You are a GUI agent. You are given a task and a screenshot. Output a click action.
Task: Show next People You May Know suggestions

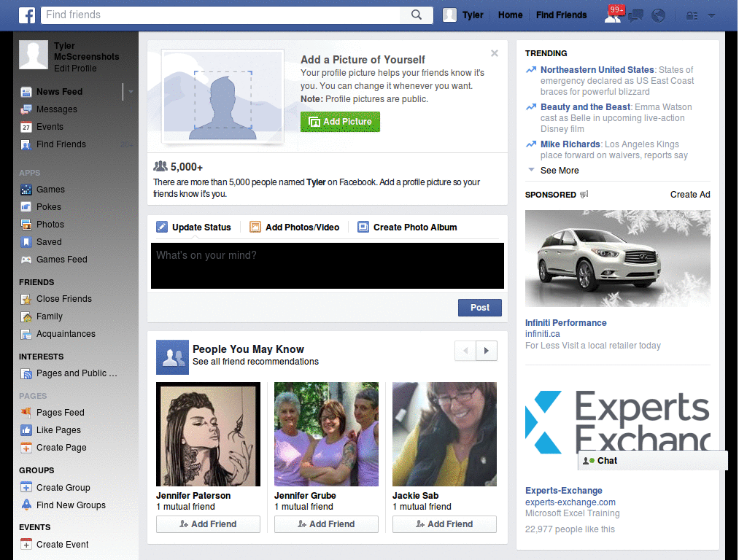(x=487, y=351)
